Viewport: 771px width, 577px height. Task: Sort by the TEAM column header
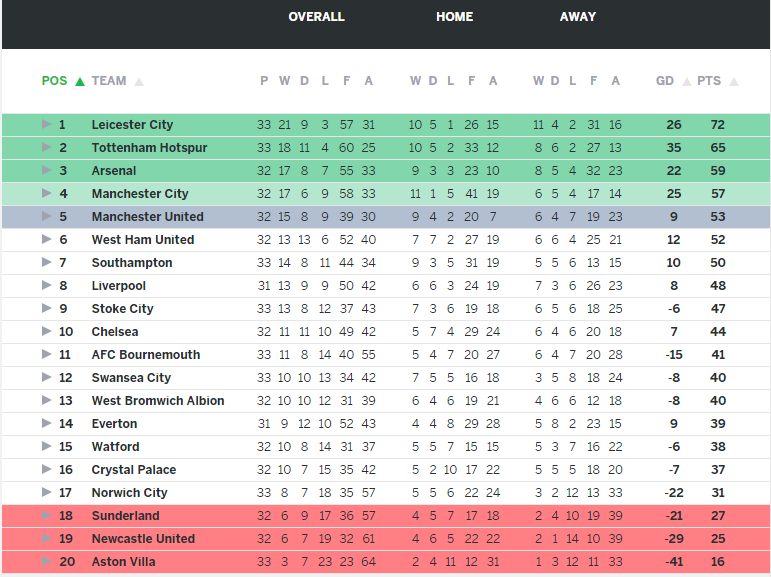(109, 81)
